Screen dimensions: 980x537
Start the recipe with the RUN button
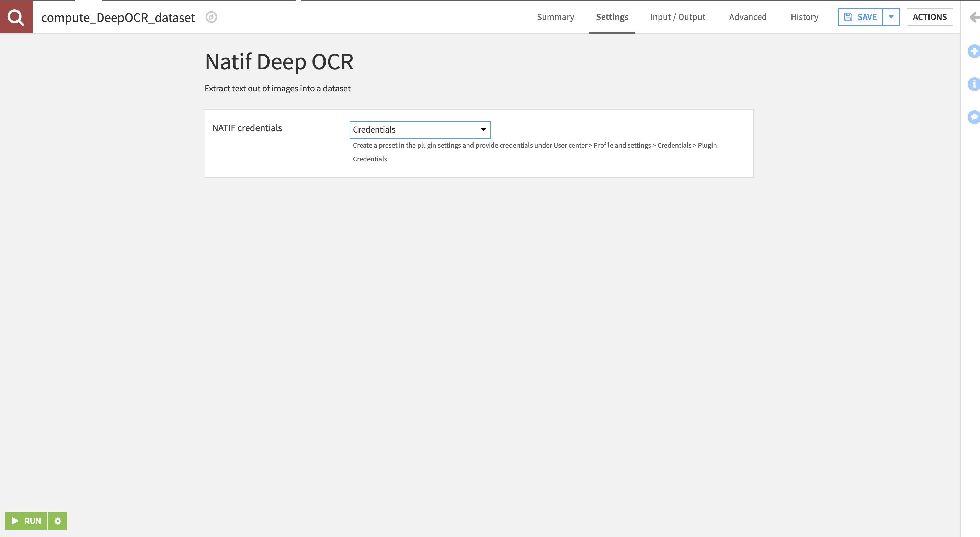[x=26, y=521]
